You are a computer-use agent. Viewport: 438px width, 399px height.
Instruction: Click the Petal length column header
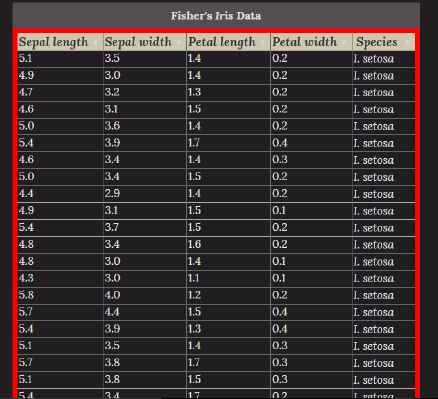click(x=228, y=42)
